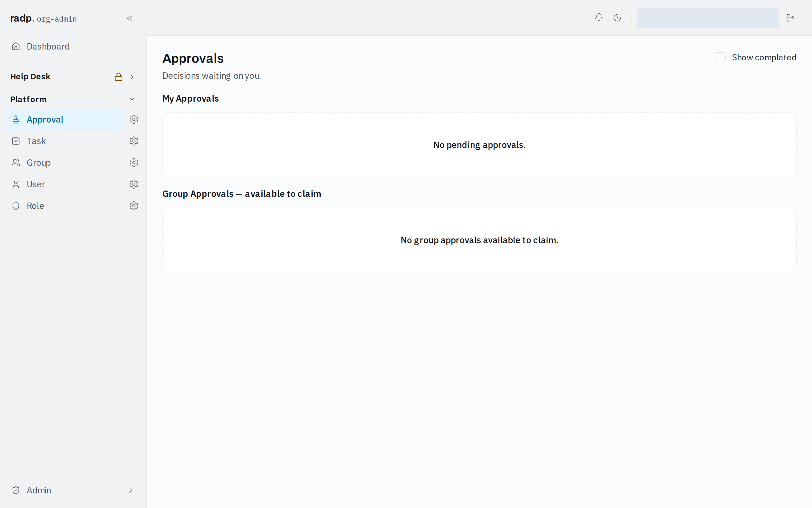
Task: Collapse the Platform section
Action: pos(132,99)
